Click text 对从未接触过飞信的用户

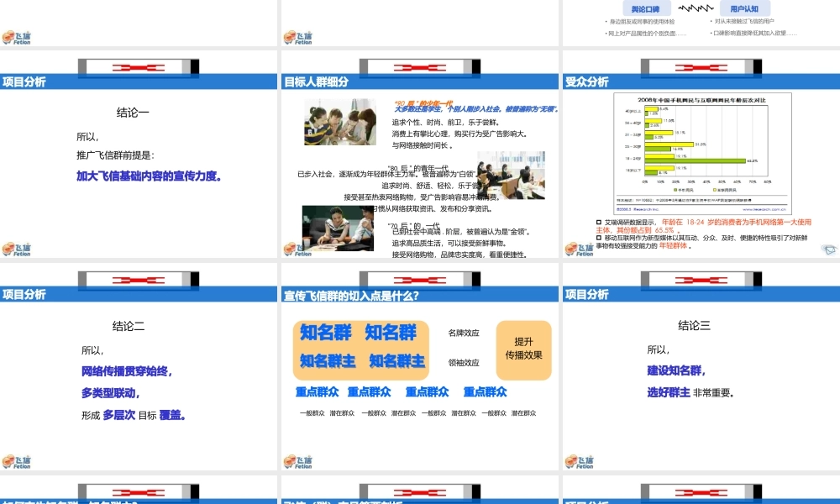(x=744, y=22)
